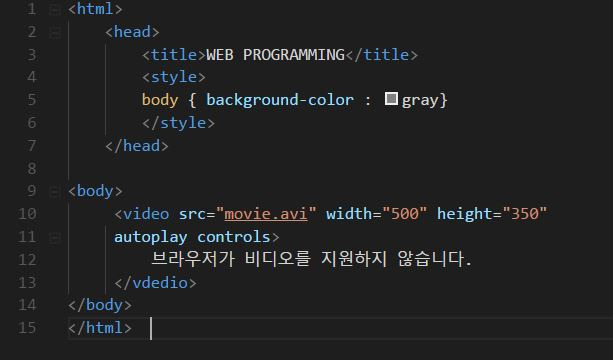613x360 pixels.
Task: Click the word 지원하지 on line 12
Action: coord(354,259)
